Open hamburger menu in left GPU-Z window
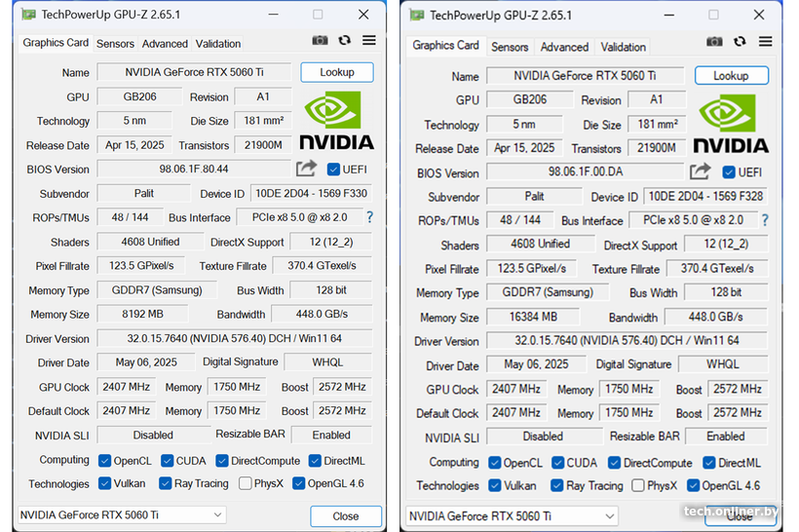The height and width of the screenshot is (532, 799). click(369, 40)
